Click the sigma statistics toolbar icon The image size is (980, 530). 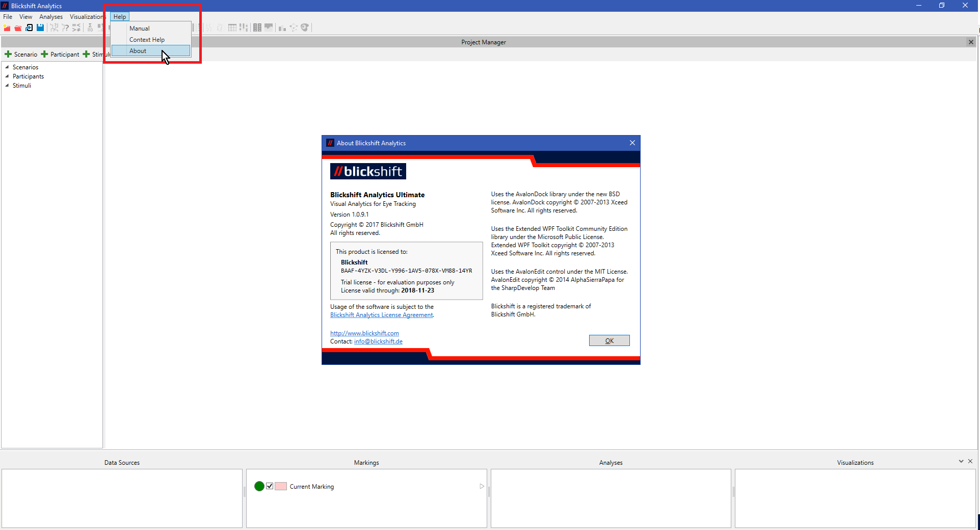(90, 28)
